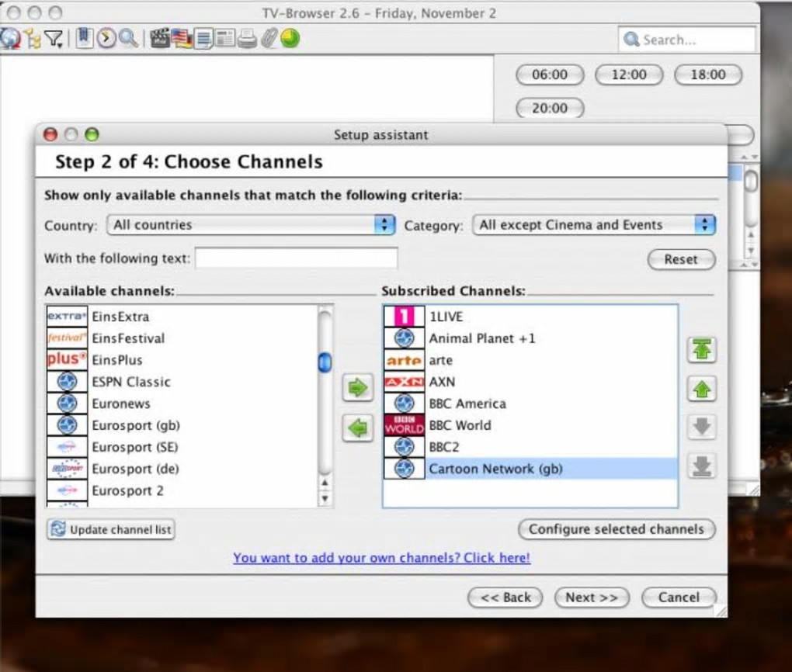The height and width of the screenshot is (672, 792).
Task: Select ESPN Classic in available channels
Action: point(182,382)
